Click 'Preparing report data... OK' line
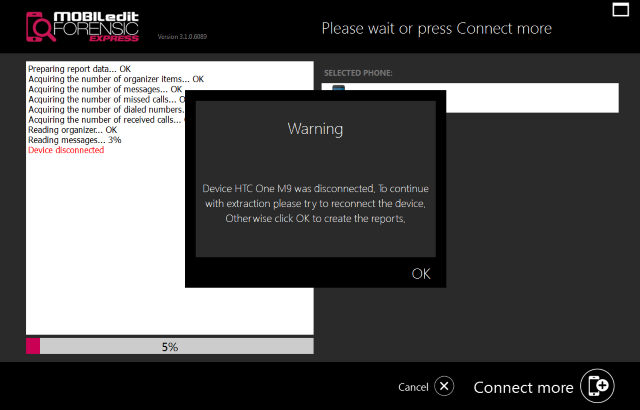This screenshot has height=410, width=640. [x=80, y=69]
